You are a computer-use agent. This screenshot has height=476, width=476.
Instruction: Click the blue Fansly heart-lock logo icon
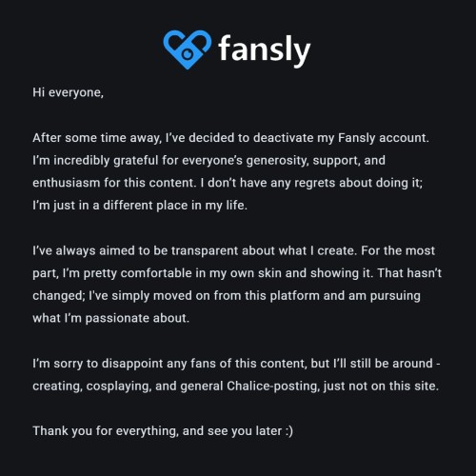point(188,50)
